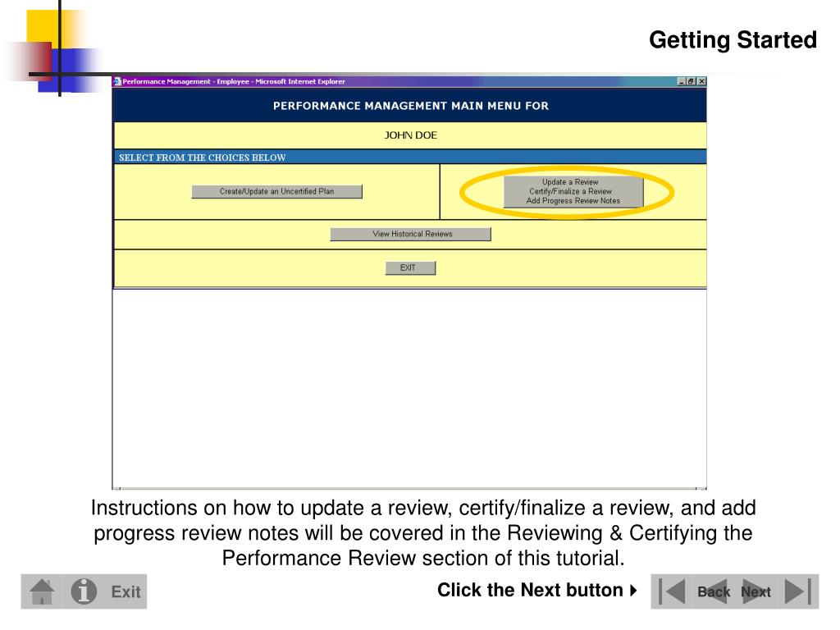
Task: Jump to the last slide arrow icon
Action: click(x=798, y=591)
